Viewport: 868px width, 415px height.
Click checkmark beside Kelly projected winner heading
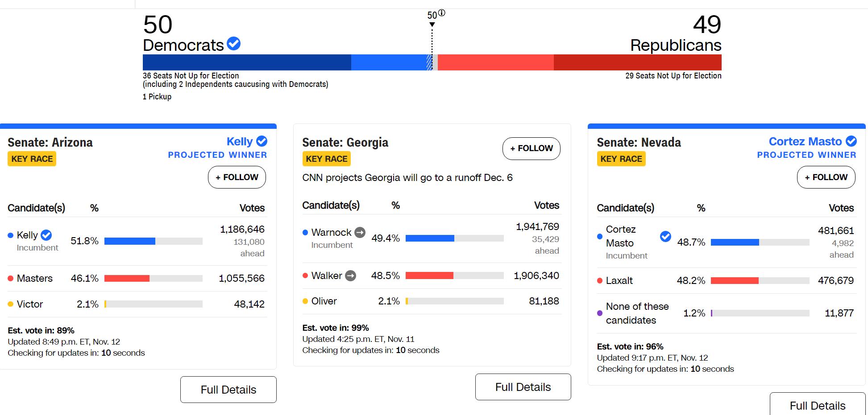click(x=262, y=141)
